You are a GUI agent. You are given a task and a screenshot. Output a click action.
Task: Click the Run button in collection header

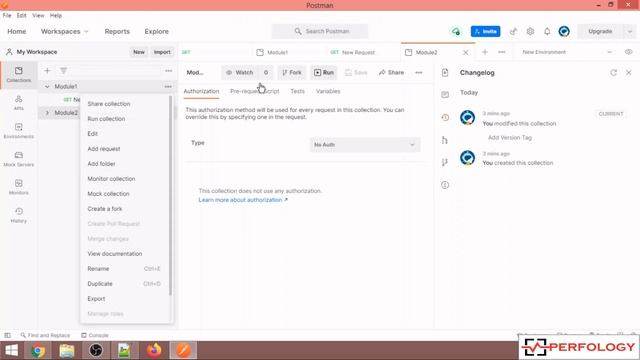pos(324,73)
